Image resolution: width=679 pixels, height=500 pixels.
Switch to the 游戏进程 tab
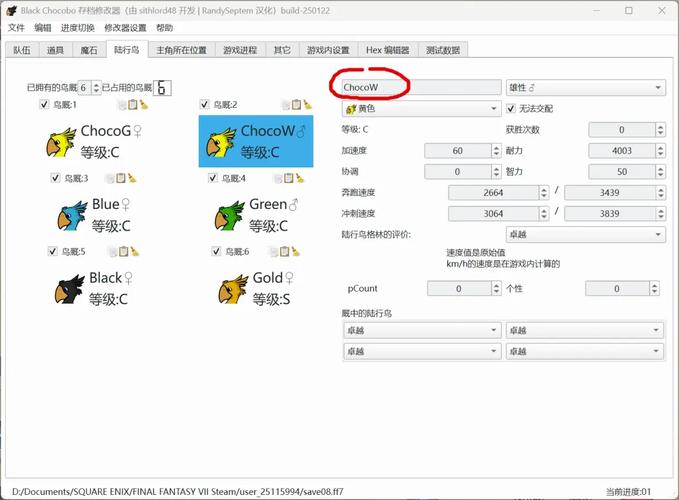tap(240, 50)
